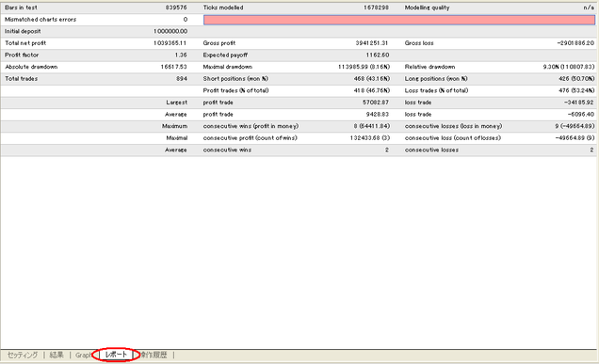Click 'profit trade' label in Largest row

[219, 103]
